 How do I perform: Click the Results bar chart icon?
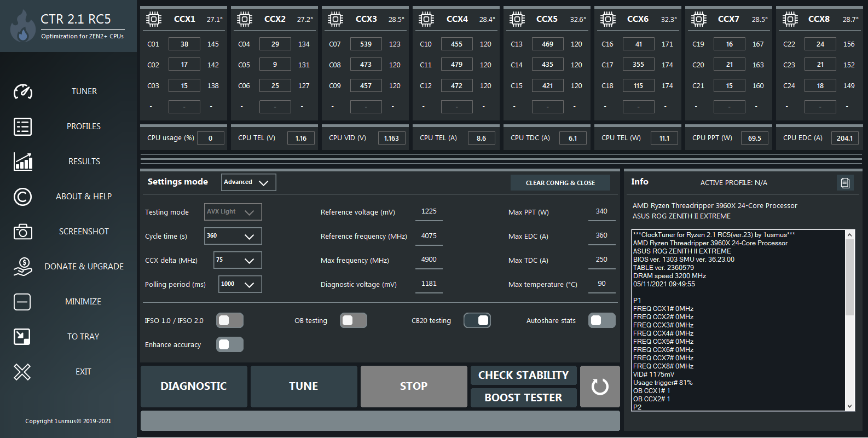point(22,162)
